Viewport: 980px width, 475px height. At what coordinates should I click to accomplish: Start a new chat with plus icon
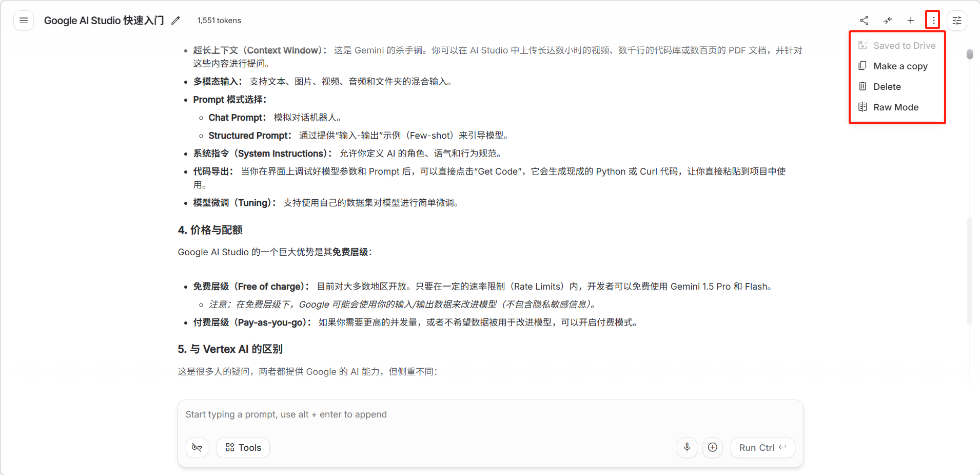(910, 21)
